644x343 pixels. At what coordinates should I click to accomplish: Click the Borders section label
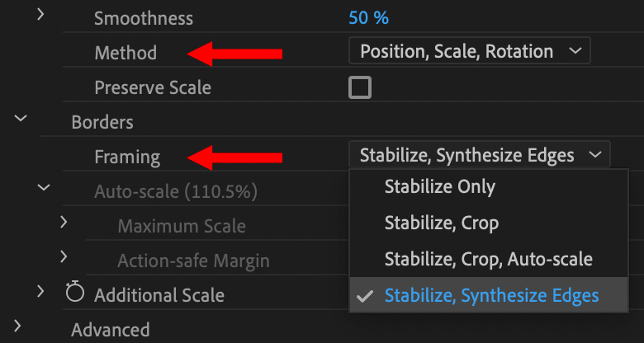pyautogui.click(x=102, y=123)
